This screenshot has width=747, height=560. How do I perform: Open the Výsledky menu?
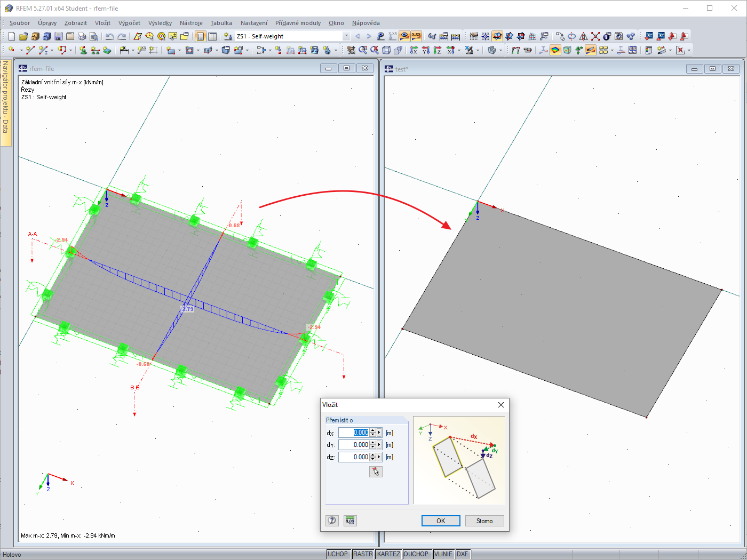click(160, 23)
